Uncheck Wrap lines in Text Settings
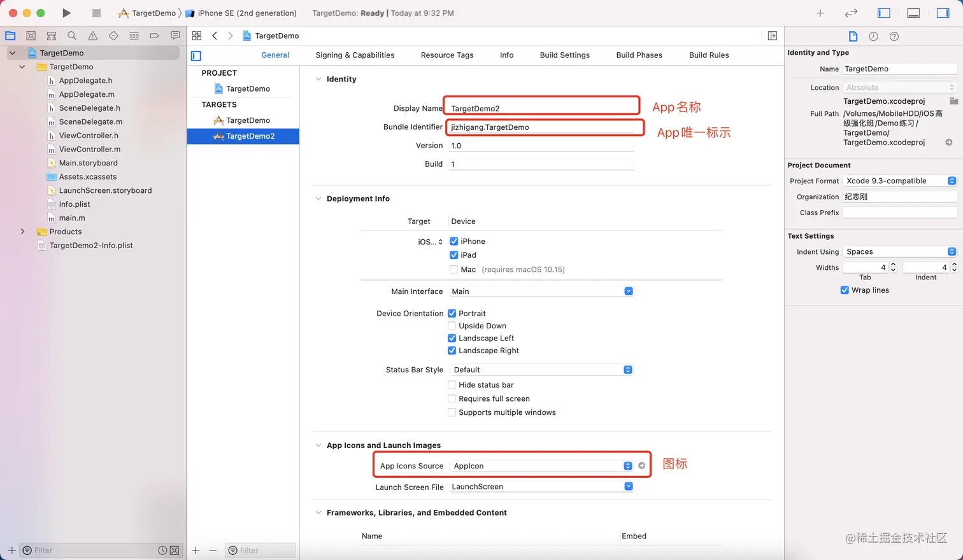The height and width of the screenshot is (560, 963). point(845,290)
